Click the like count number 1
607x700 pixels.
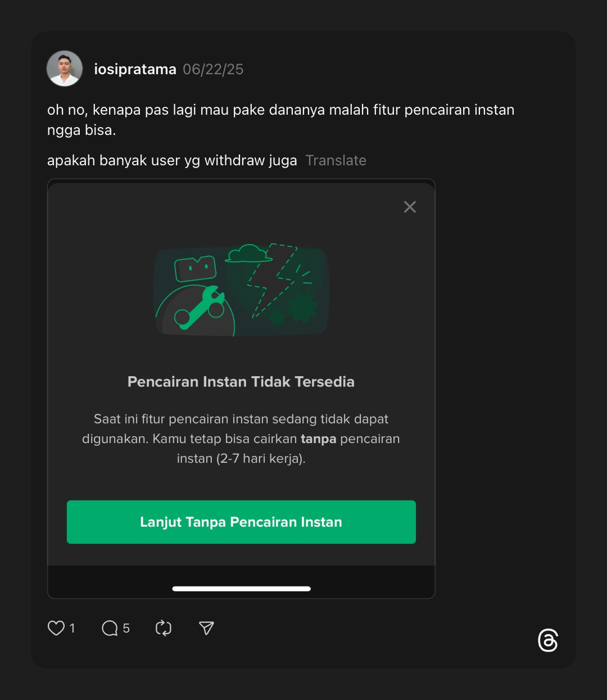72,628
